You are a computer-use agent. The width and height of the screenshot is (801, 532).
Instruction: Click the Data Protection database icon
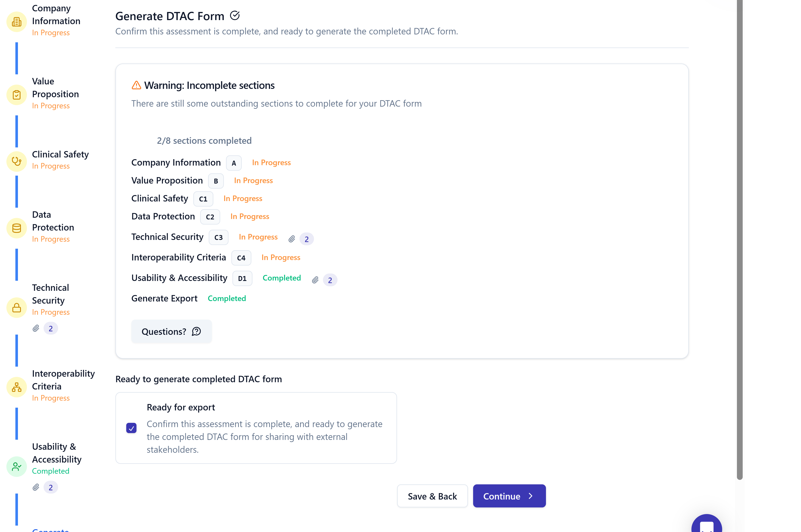tap(16, 228)
